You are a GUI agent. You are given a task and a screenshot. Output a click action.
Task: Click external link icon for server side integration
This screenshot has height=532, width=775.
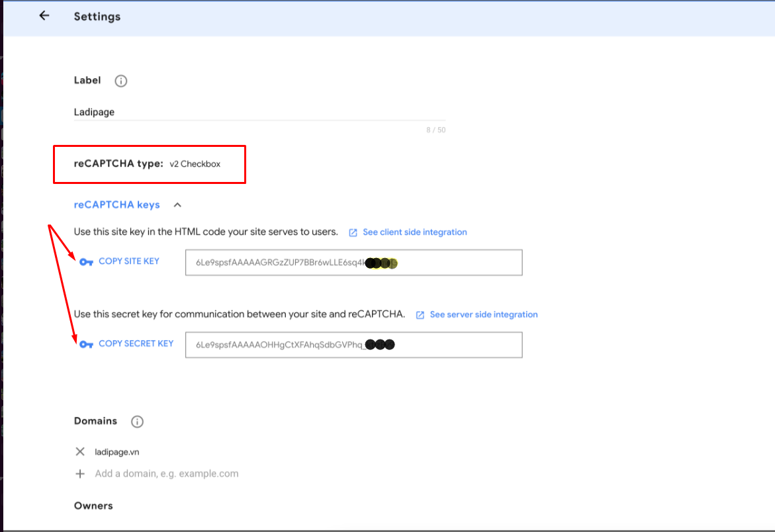click(420, 315)
